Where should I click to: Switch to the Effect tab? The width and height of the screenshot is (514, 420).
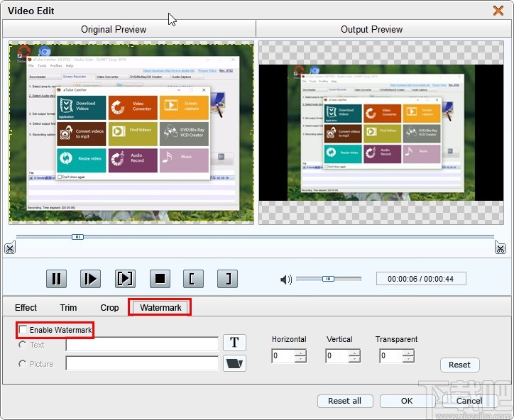[x=26, y=308]
